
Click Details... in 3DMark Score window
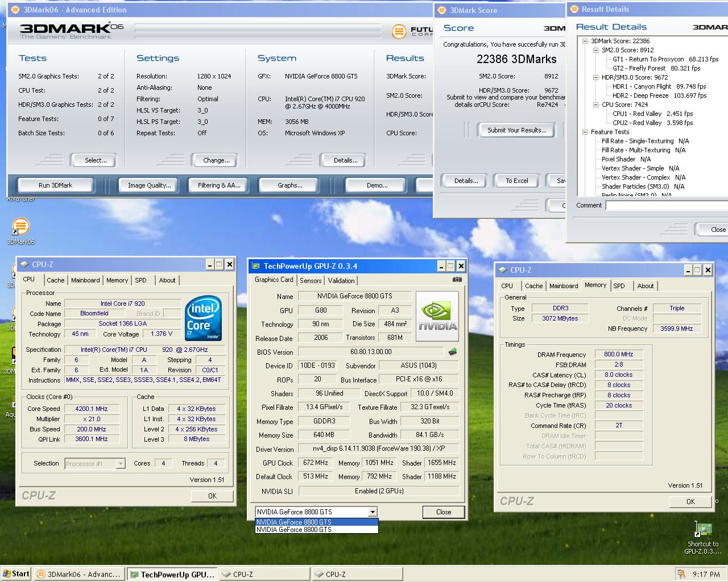click(x=466, y=181)
